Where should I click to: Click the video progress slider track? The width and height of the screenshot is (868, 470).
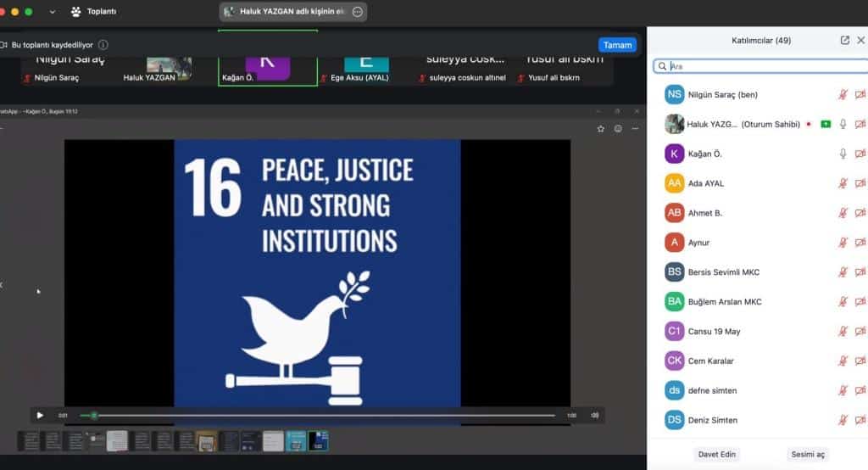pos(322,415)
